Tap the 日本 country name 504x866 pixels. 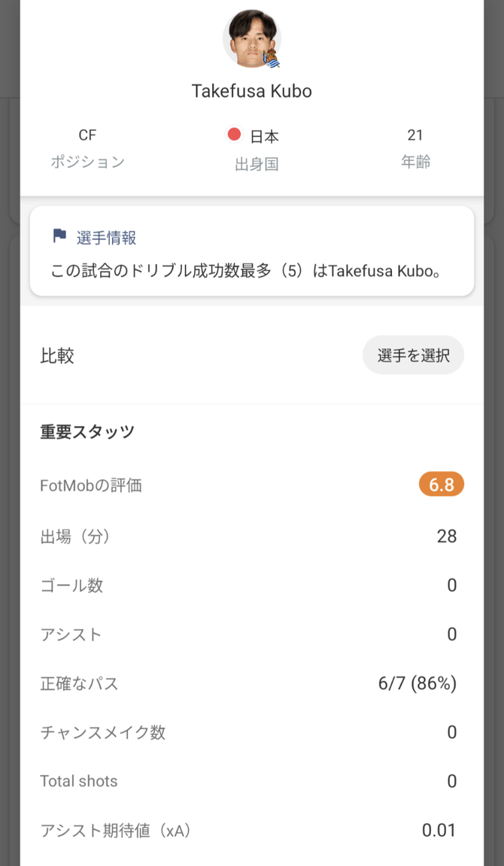coord(265,136)
